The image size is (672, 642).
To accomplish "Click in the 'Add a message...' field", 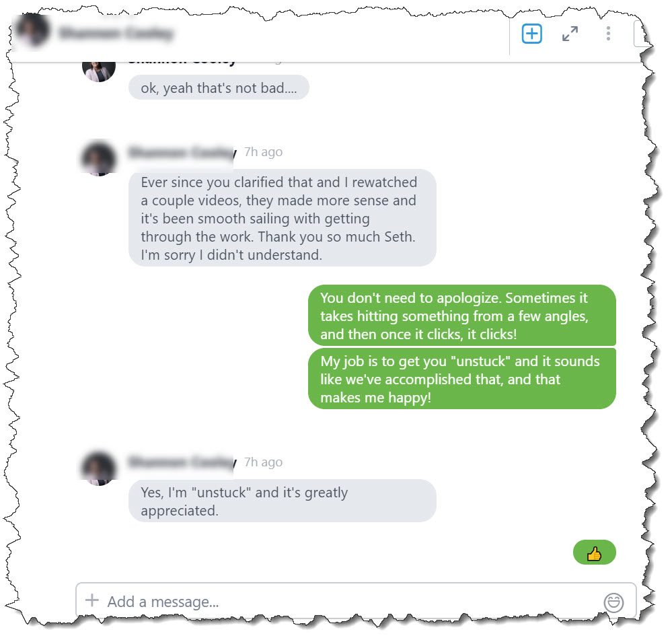I will [x=356, y=601].
